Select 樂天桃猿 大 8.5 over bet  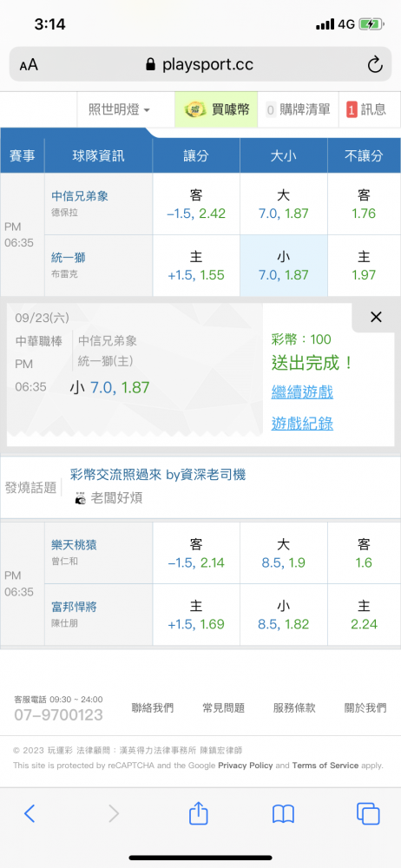point(284,554)
